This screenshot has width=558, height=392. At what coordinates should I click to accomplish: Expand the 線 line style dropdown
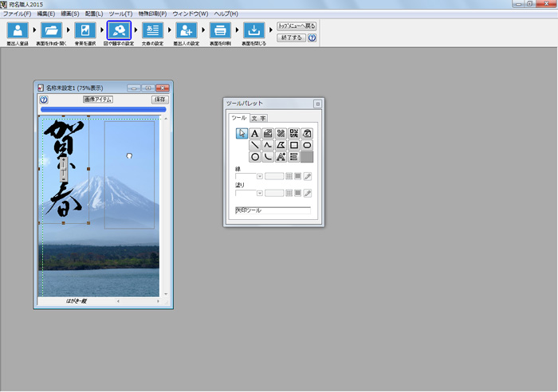click(259, 176)
